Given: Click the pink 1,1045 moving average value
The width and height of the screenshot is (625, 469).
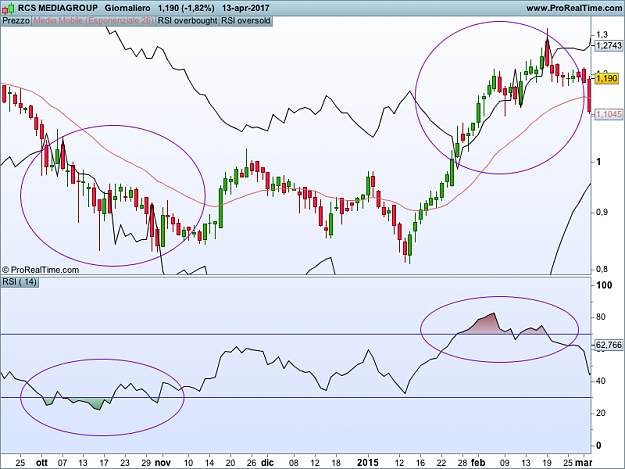Looking at the screenshot, I should click(x=608, y=114).
